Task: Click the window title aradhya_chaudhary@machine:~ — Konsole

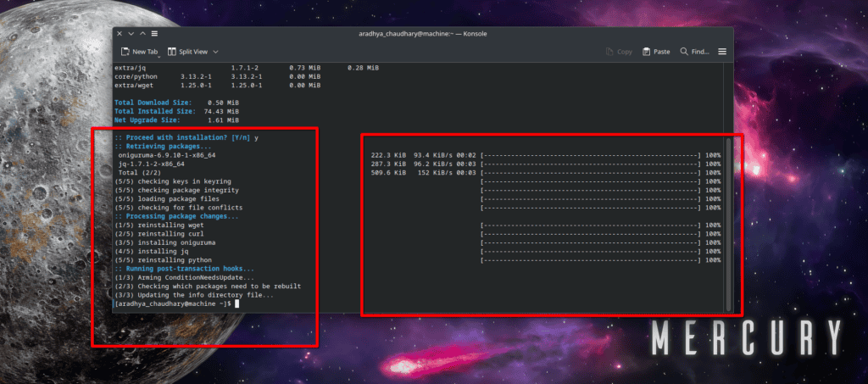Action: click(423, 34)
